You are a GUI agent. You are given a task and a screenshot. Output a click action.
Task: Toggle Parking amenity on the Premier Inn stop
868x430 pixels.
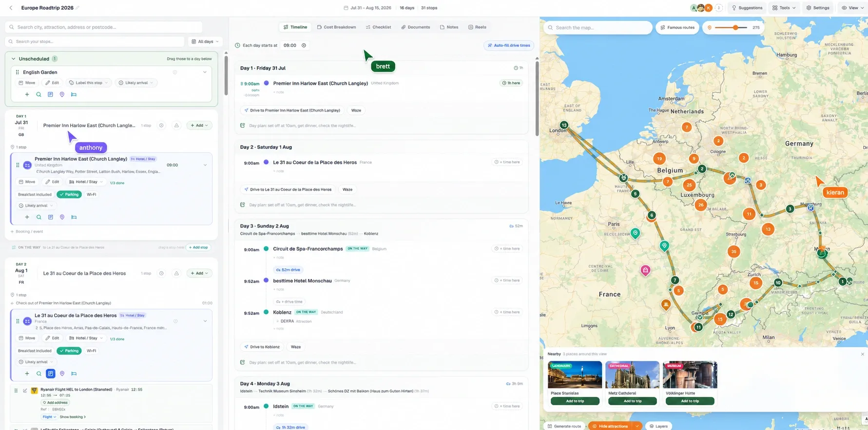click(x=69, y=194)
